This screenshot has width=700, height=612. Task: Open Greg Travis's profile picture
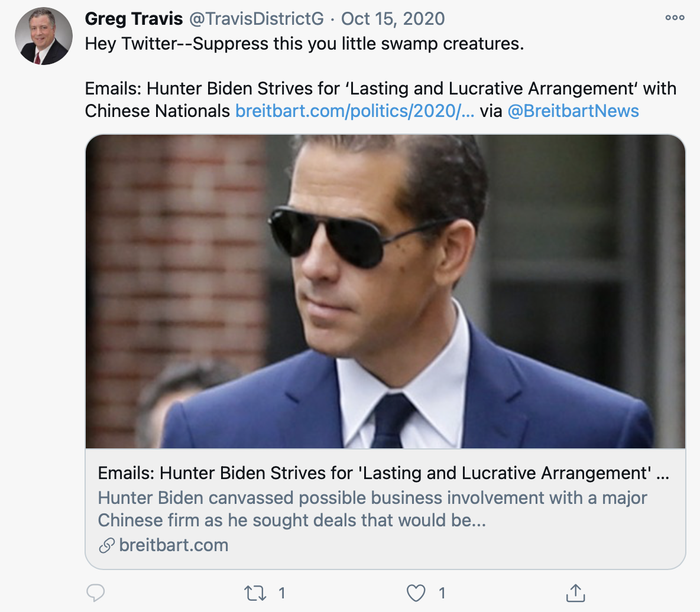tap(44, 37)
